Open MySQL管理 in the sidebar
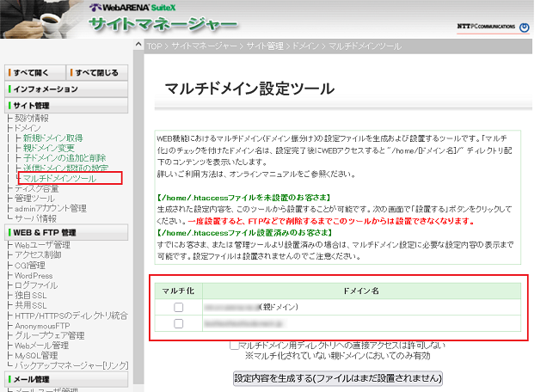The height and width of the screenshot is (392, 559). coord(36,356)
